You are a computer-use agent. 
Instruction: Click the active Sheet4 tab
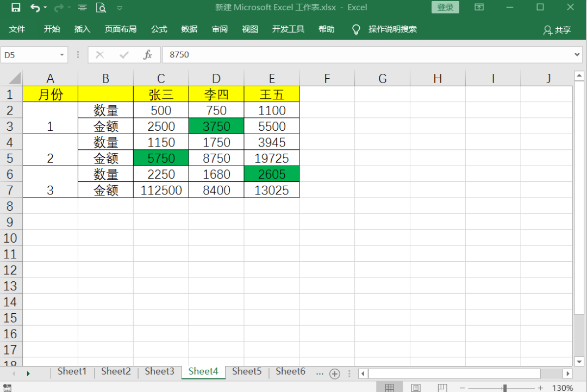(x=203, y=371)
